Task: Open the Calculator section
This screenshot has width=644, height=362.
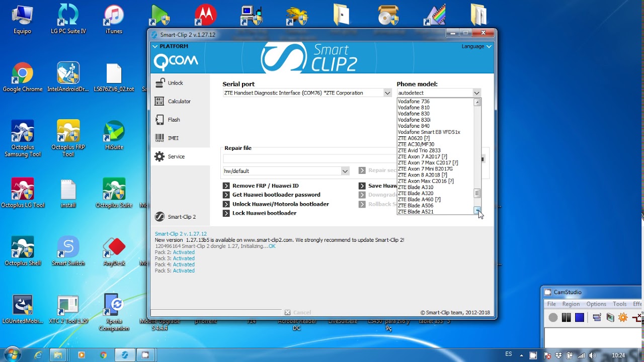Action: (x=180, y=101)
